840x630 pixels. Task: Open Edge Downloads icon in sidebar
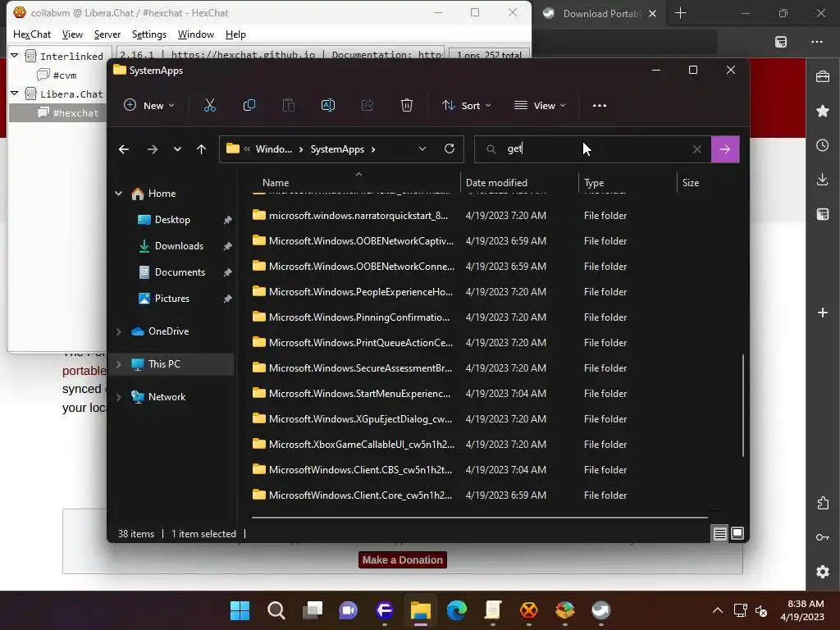tap(823, 180)
